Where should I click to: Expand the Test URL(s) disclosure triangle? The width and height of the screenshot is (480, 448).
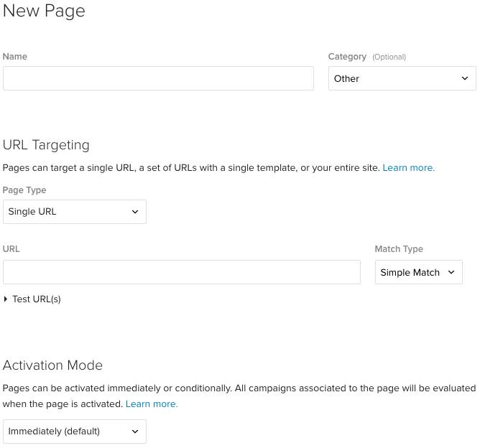6,299
